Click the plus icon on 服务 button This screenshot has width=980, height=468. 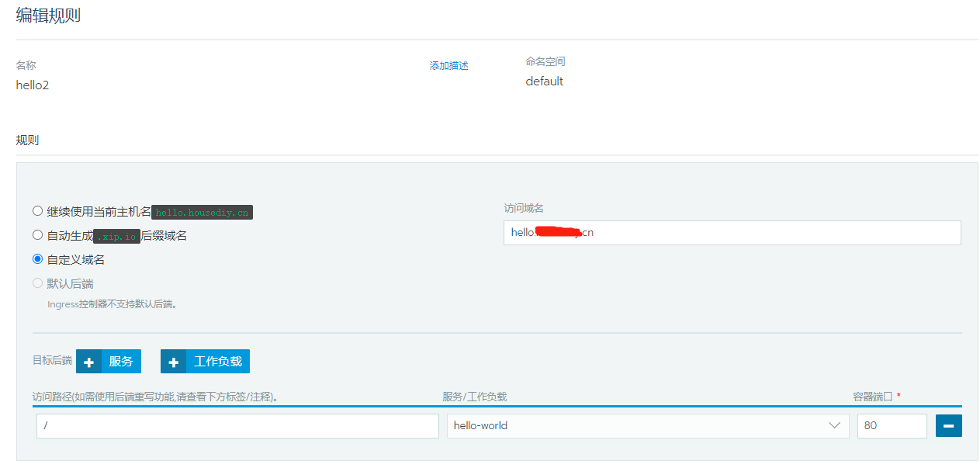click(88, 362)
